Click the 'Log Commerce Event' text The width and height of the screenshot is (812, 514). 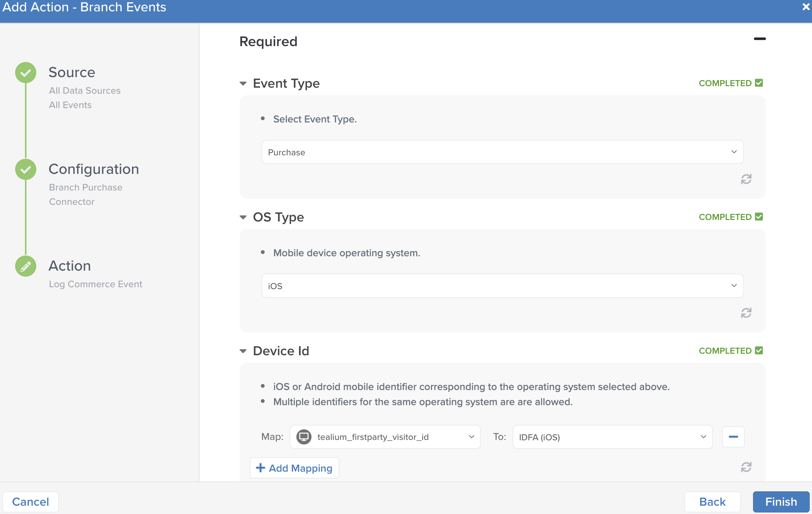[96, 284]
